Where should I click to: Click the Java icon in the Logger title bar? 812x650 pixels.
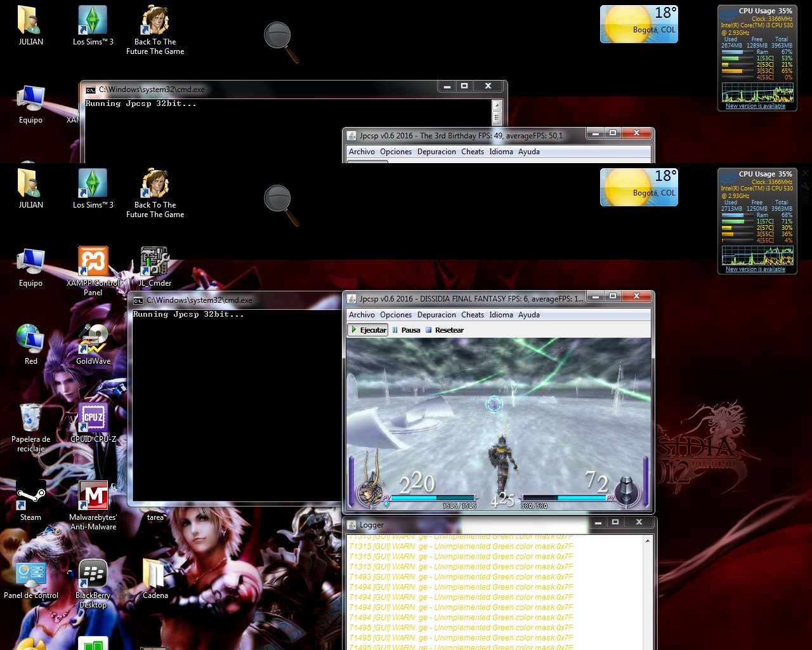(351, 525)
